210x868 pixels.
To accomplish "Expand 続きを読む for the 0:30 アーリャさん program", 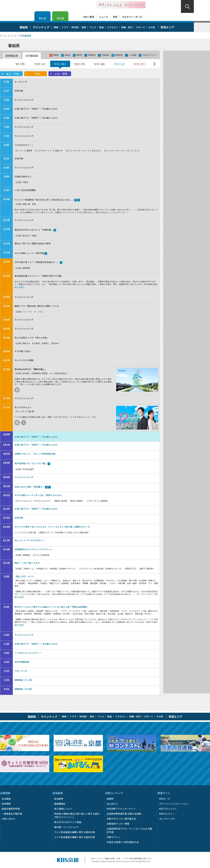I will coord(19,625).
